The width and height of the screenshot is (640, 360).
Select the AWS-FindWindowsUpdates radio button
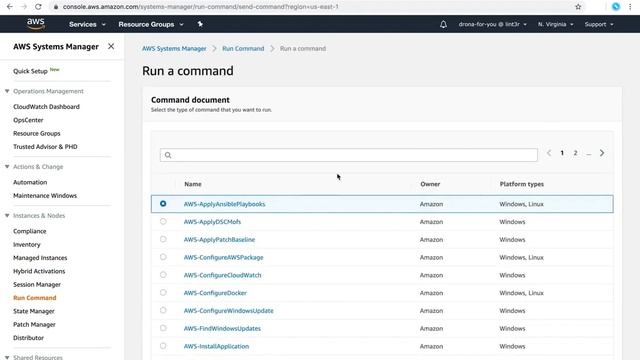(163, 328)
